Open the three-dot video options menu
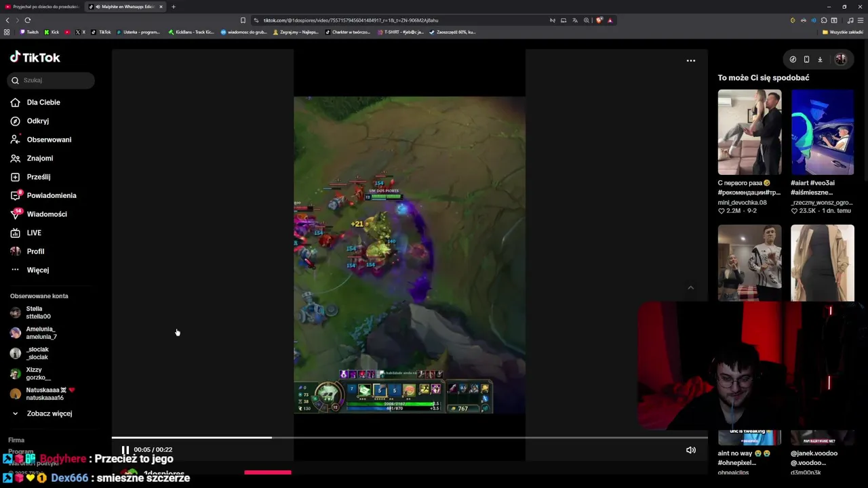This screenshot has width=868, height=488. 690,60
